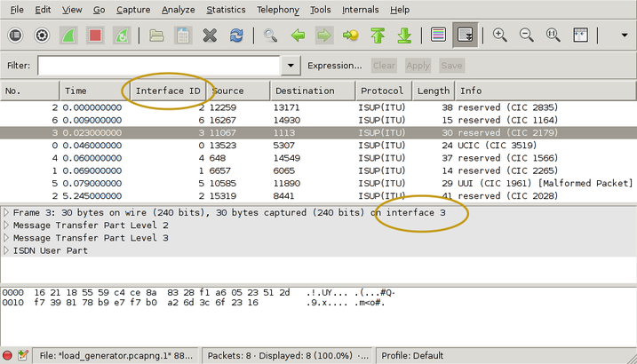Sort by the Destination column header

point(313,91)
